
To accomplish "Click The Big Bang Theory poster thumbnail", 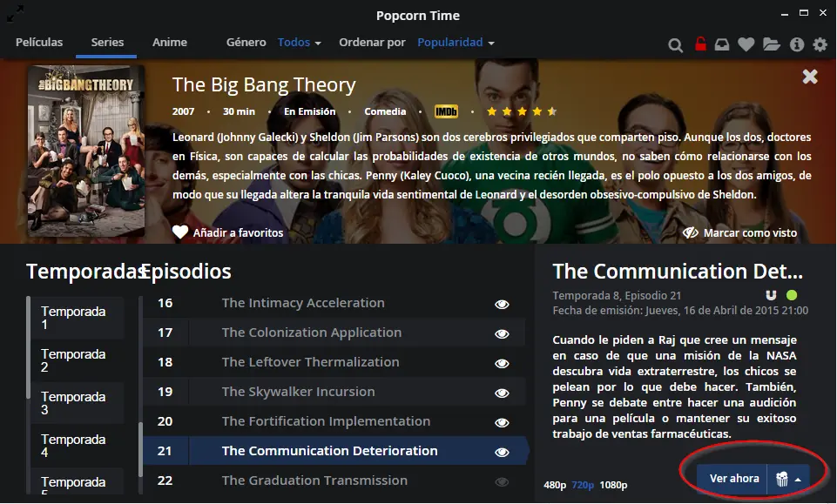I will [86, 151].
